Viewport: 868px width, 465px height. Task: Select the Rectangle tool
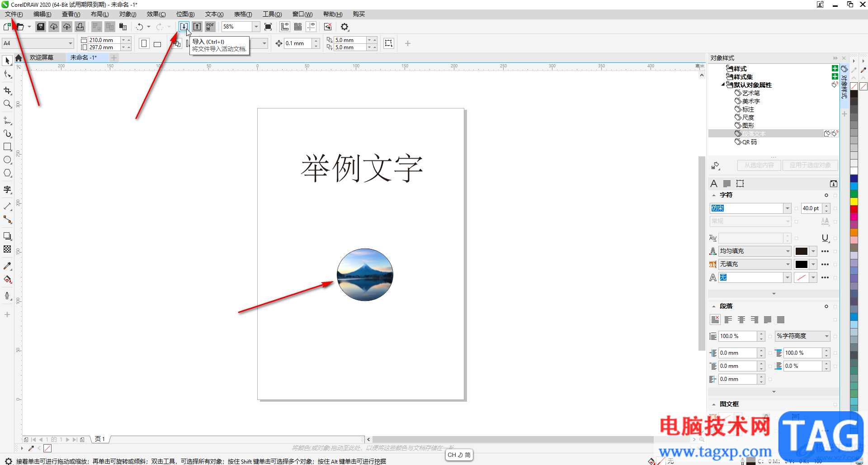7,147
